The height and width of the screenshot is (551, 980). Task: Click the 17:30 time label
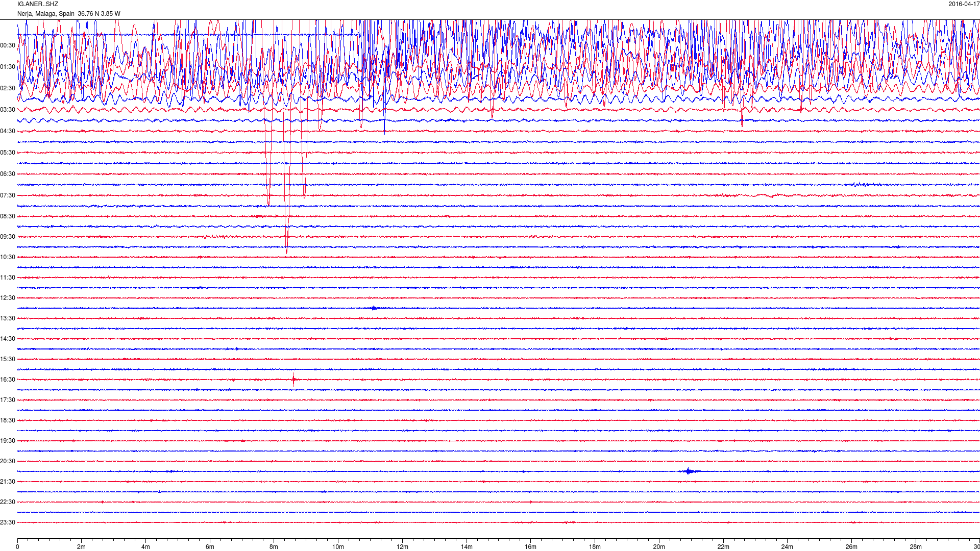8,400
